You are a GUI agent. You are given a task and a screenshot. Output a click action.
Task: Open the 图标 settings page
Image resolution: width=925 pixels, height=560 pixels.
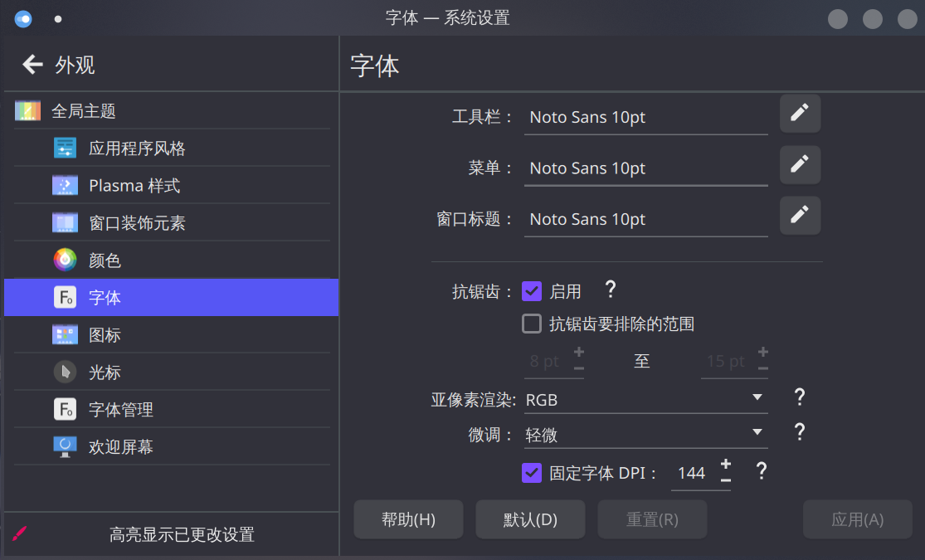tap(105, 335)
